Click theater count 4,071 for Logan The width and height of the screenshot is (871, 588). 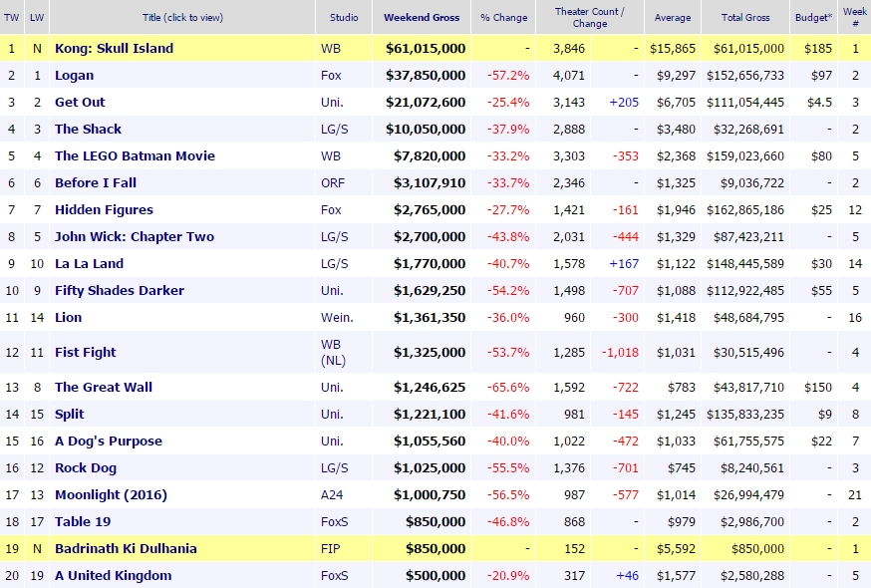point(569,75)
